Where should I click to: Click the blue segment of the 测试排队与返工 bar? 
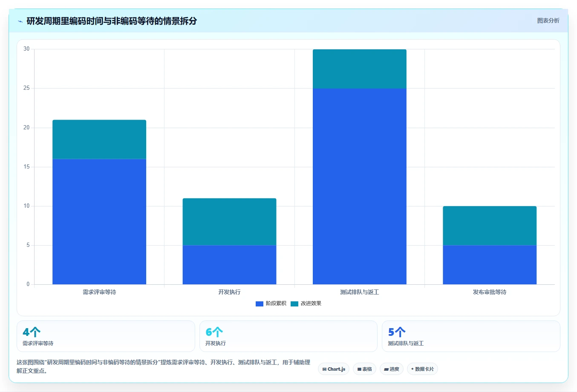(x=360, y=186)
